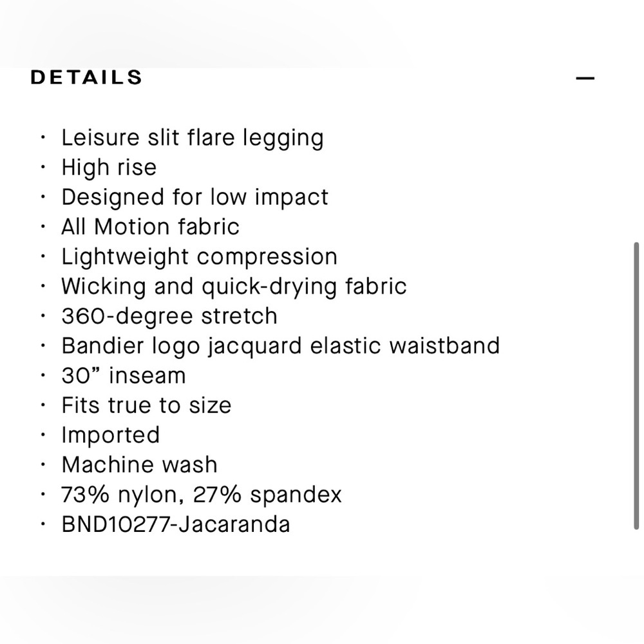The height and width of the screenshot is (644, 644).
Task: Click the DETAILS section heading
Action: (x=85, y=77)
